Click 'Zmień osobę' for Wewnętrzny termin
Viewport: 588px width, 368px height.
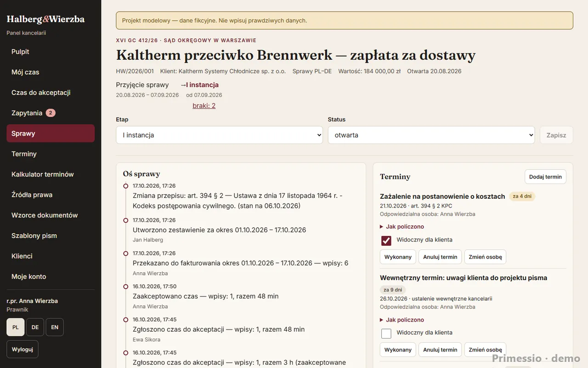coord(485,350)
